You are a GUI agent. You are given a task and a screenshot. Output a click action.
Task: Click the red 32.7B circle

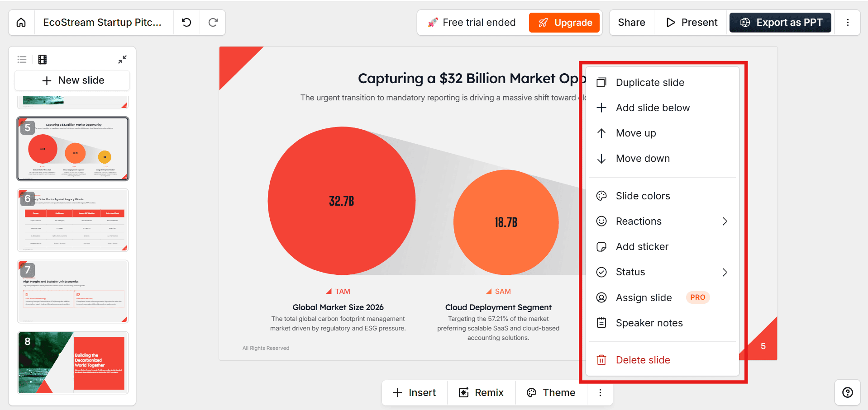342,201
